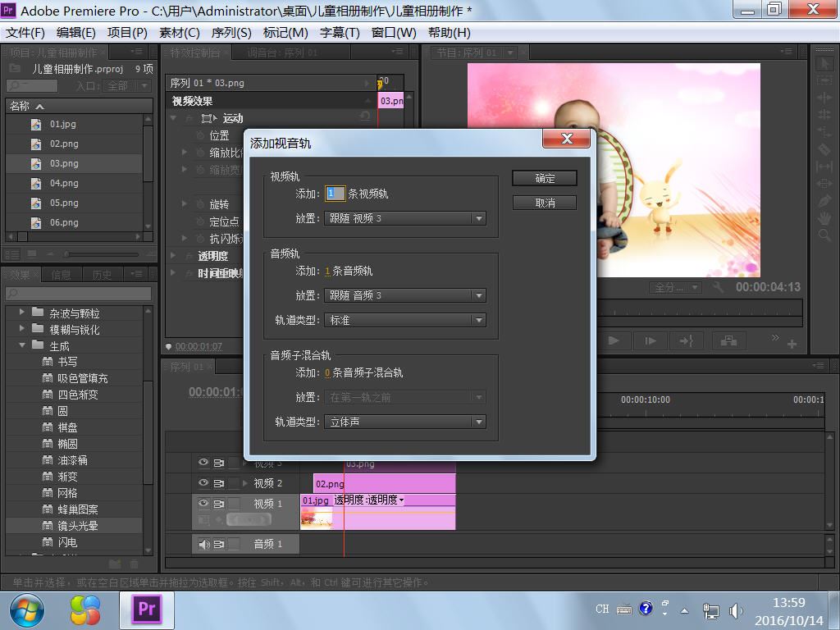Click the video track count input field
The width and height of the screenshot is (840, 630).
336,194
